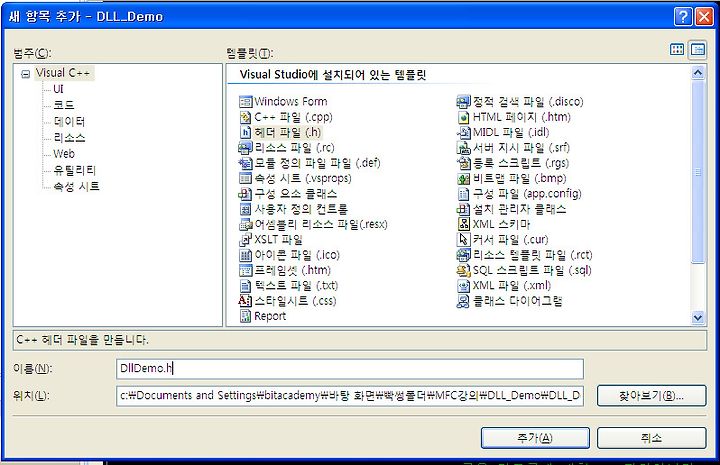Pick the 등록 스크립트 (.rgs) template icon
The height and width of the screenshot is (465, 720).
point(464,163)
